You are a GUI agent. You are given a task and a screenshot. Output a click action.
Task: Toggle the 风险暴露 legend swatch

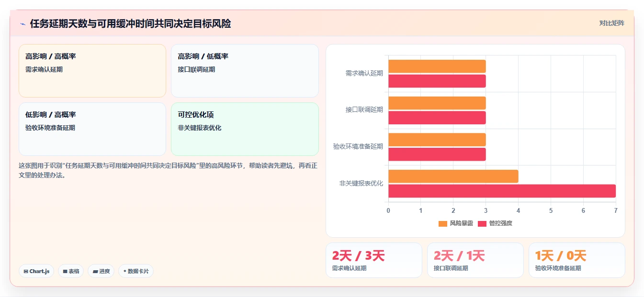pyautogui.click(x=443, y=224)
